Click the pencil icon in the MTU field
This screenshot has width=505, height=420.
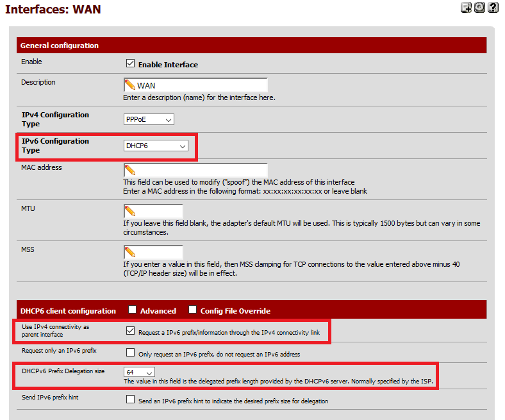pos(130,212)
